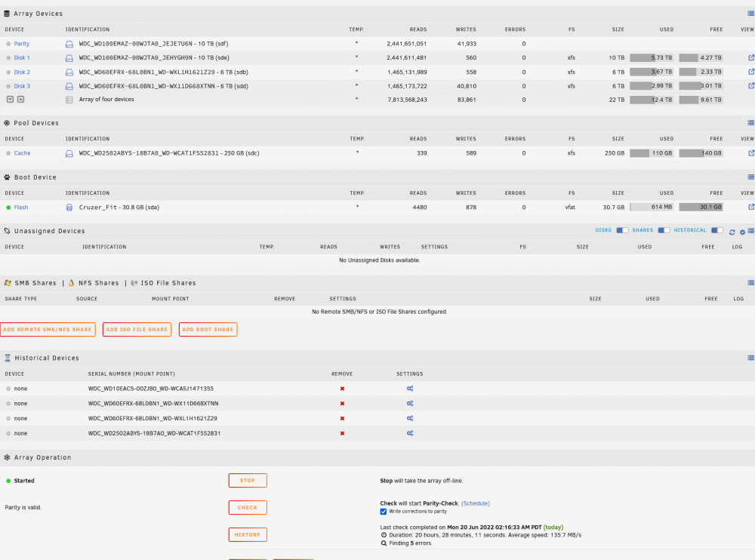Click Flash free space bar 30.1 GB
This screenshot has width=755, height=560.
coord(701,207)
